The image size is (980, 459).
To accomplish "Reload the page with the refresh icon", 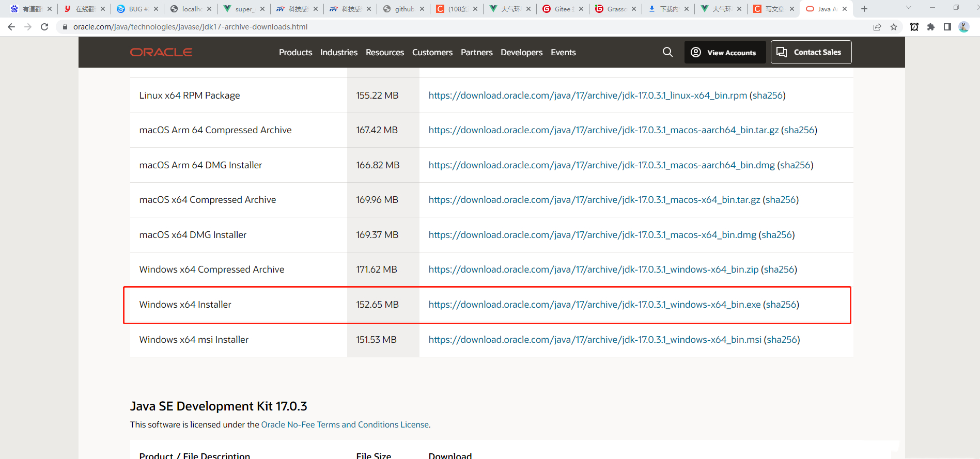I will (44, 27).
